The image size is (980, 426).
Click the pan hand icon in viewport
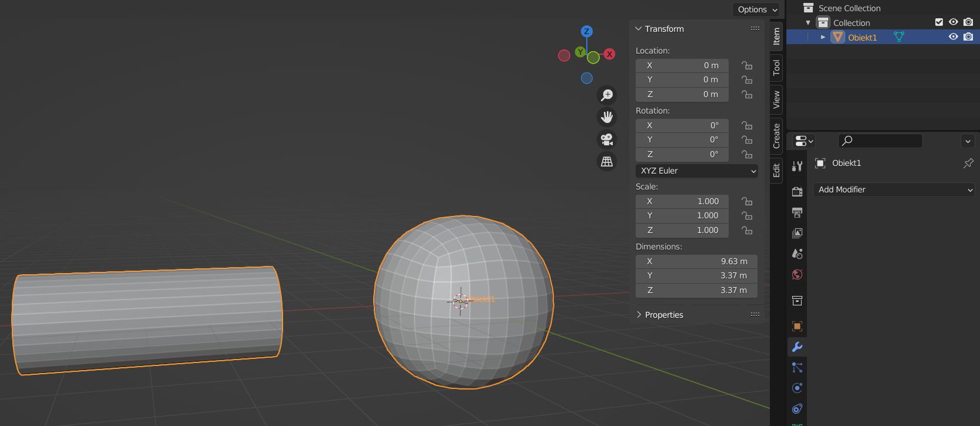(607, 117)
